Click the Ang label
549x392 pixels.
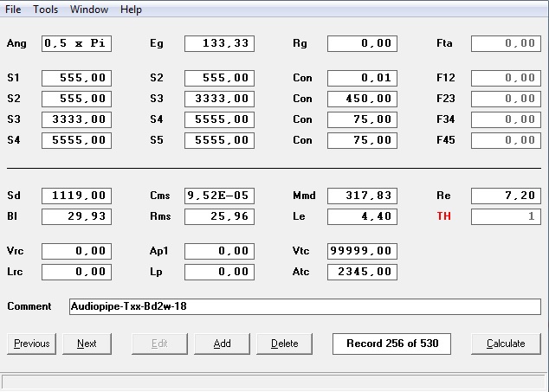16,43
